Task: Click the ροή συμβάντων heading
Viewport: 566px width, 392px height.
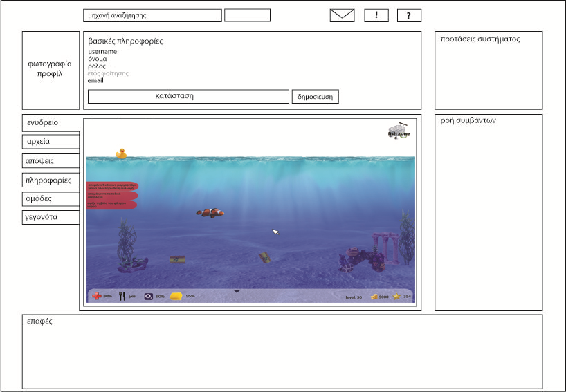Action: (x=468, y=120)
